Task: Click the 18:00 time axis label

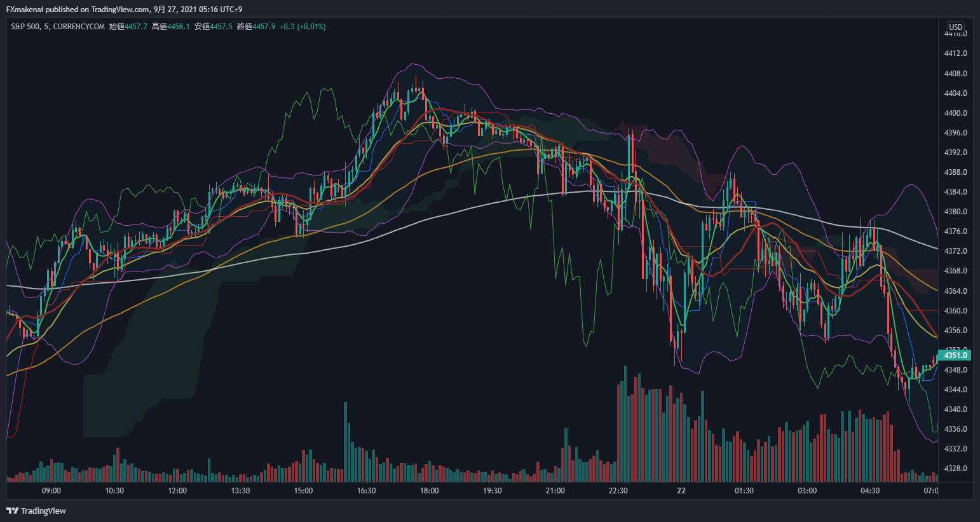Action: tap(429, 491)
